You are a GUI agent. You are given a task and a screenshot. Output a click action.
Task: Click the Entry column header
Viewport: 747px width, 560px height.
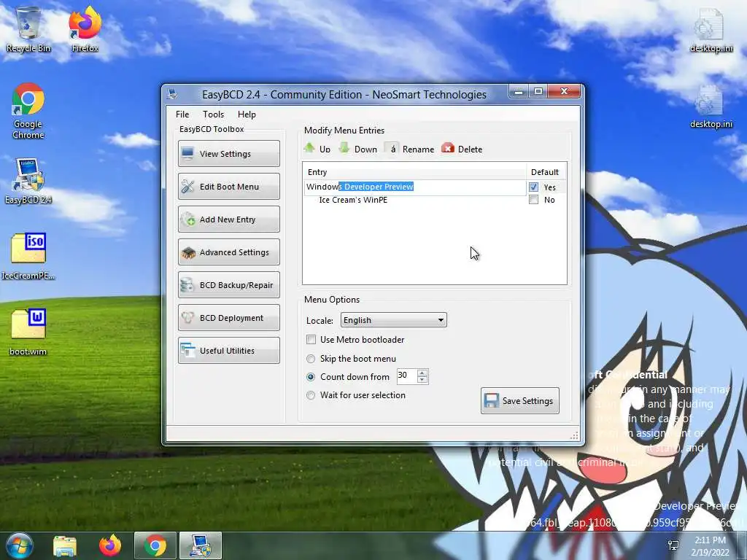[414, 172]
